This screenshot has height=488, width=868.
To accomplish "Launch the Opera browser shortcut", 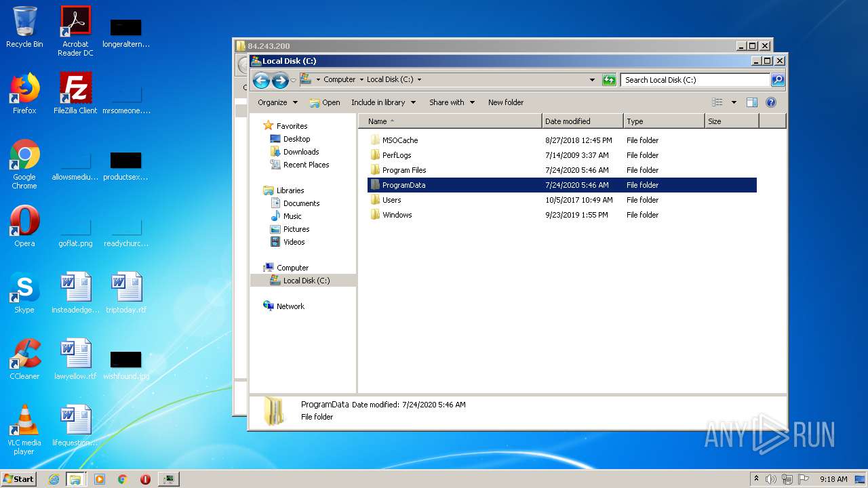I will (24, 226).
